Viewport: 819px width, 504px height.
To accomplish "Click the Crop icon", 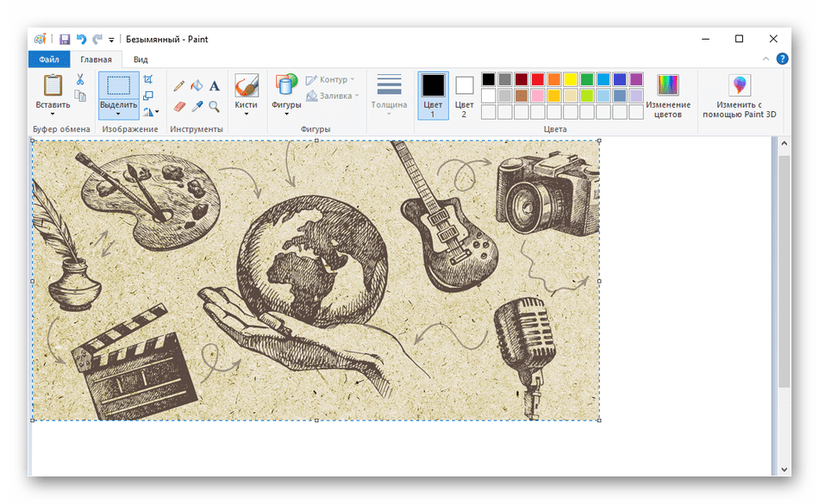I will point(148,80).
